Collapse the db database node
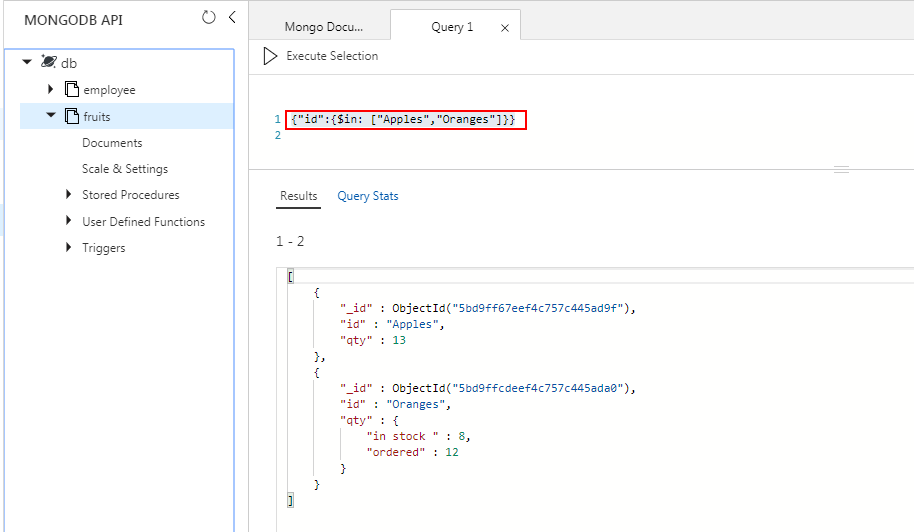914x532 pixels. point(27,62)
